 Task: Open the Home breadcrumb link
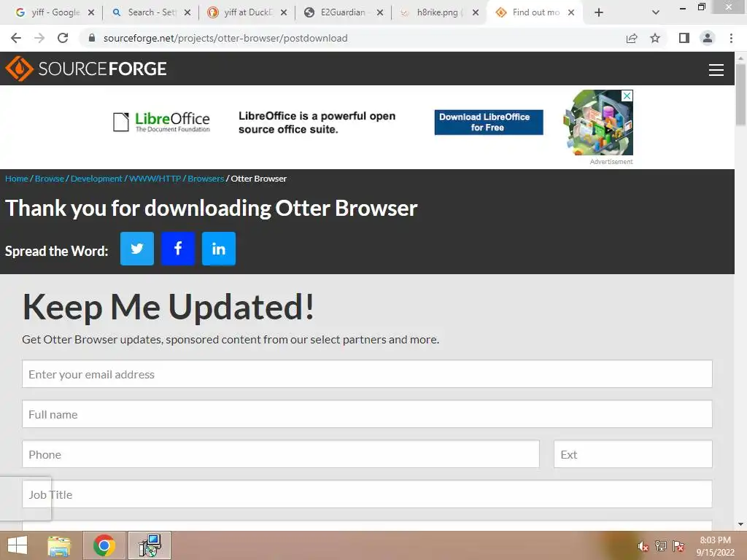[x=17, y=179]
